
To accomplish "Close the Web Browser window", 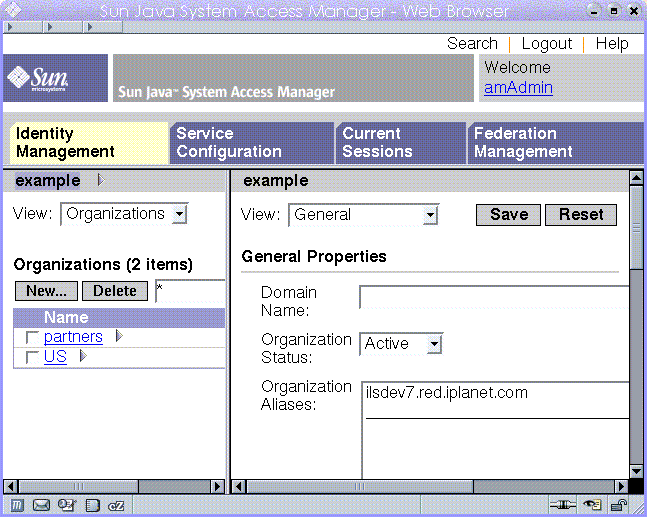I will [x=634, y=11].
